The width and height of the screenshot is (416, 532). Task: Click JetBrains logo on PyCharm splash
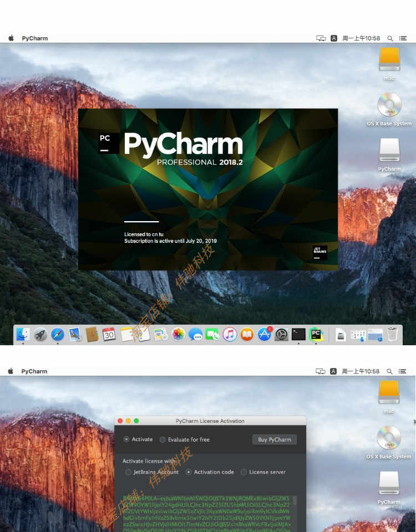(x=319, y=253)
